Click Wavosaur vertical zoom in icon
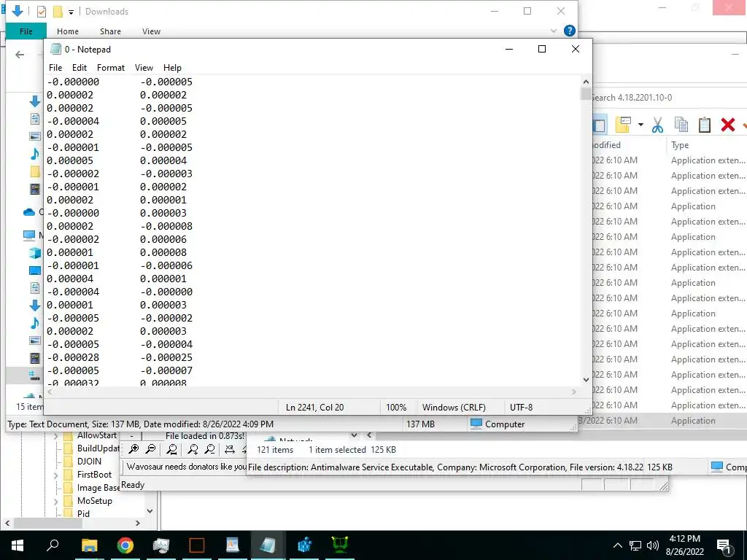Viewport: 747px width, 560px height. pos(193,449)
